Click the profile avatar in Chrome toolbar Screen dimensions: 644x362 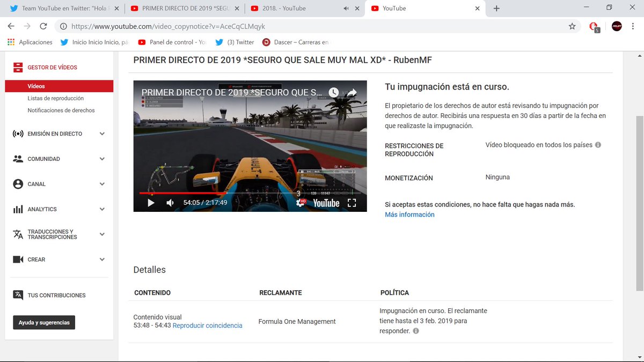(617, 26)
